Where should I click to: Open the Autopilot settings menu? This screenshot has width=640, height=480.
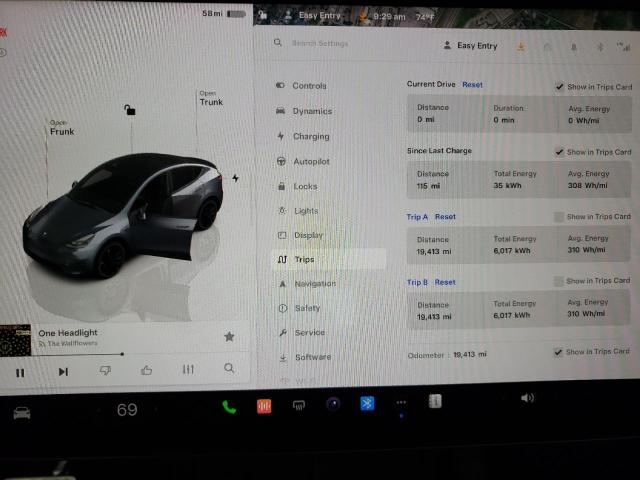point(303,162)
